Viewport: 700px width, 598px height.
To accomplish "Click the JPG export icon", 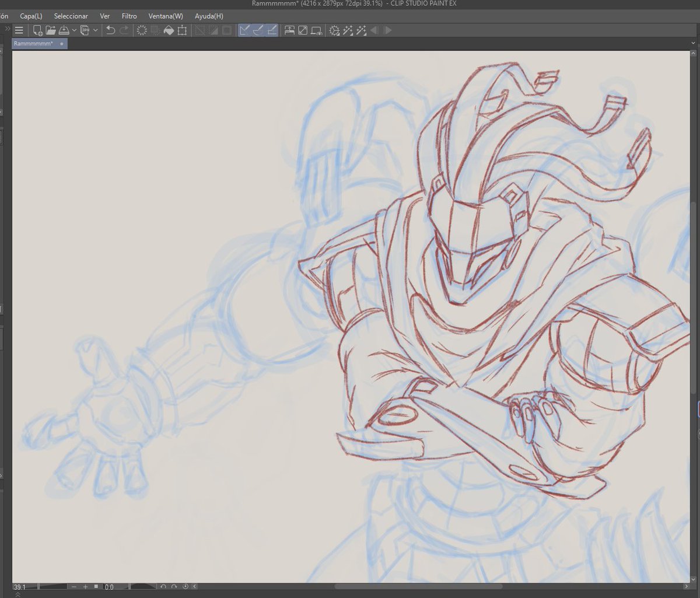I will click(85, 30).
